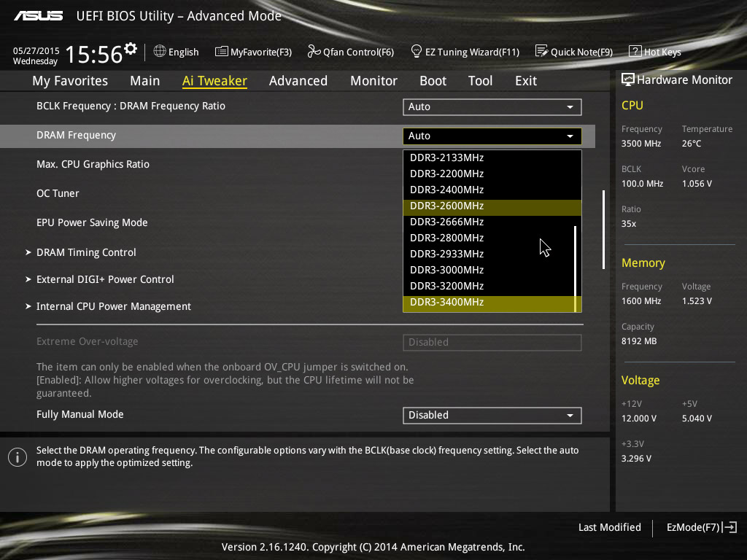Click the CPU frequency 3500 MHz value
Image resolution: width=747 pixels, height=560 pixels.
(640, 144)
